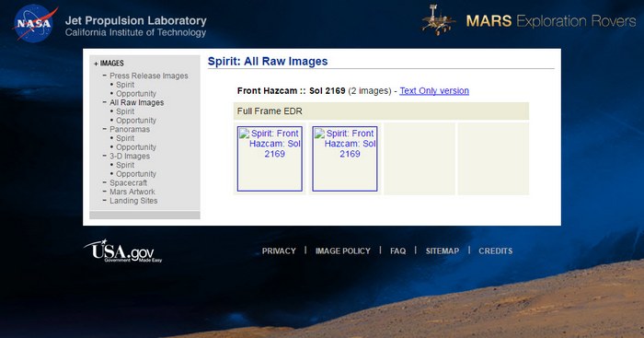
Task: Expand the + IMAGES sidebar heading
Action: click(x=109, y=64)
